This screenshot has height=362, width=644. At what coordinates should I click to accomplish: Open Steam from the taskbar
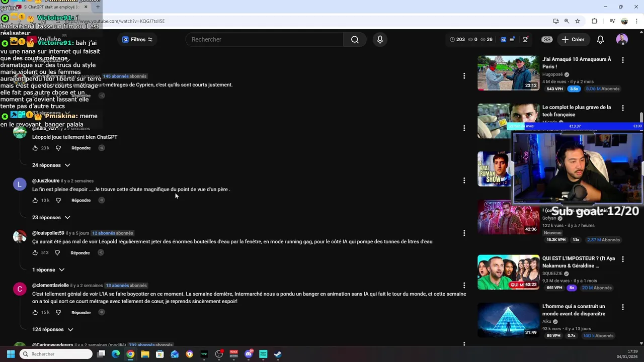[x=278, y=354]
